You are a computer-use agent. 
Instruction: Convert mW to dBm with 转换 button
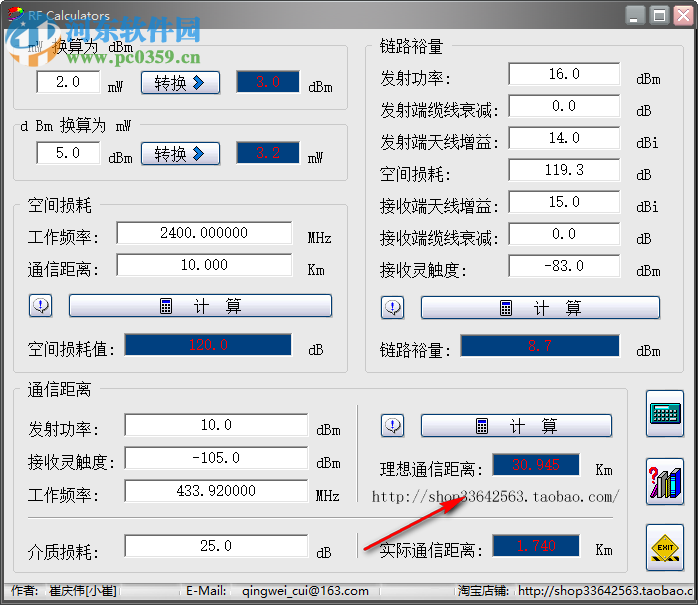[x=180, y=82]
